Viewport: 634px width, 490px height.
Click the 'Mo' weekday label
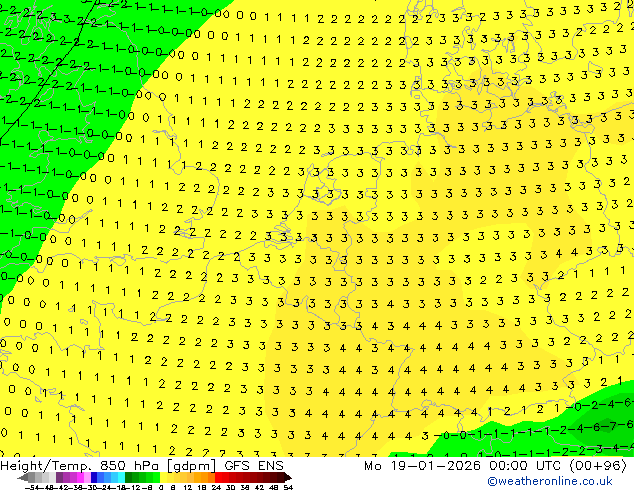click(373, 466)
